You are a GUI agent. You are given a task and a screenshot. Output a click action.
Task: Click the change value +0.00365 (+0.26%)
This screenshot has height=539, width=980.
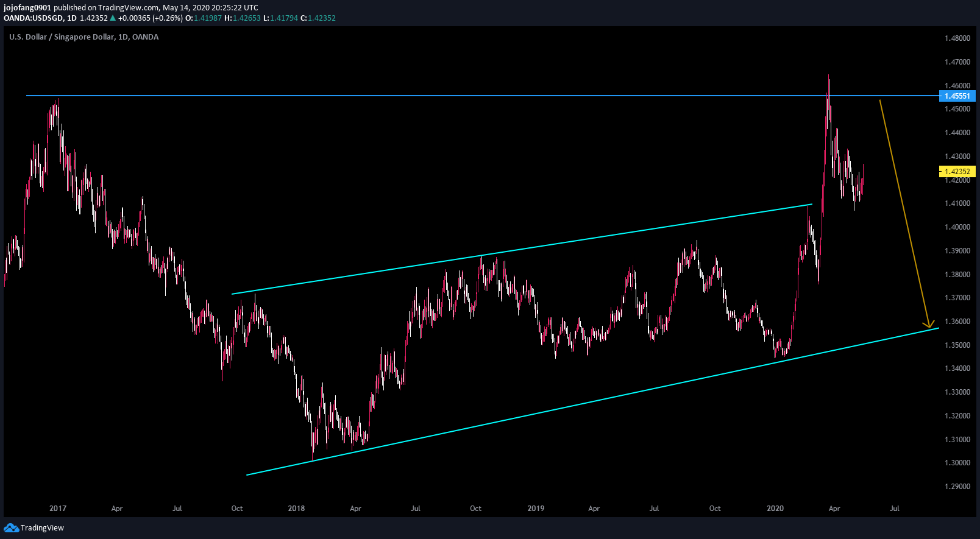coord(151,18)
